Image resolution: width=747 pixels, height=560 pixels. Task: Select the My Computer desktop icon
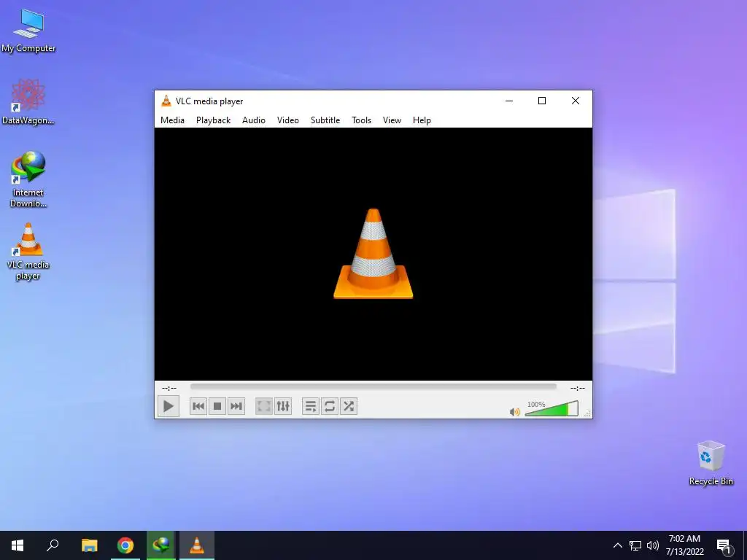click(28, 31)
